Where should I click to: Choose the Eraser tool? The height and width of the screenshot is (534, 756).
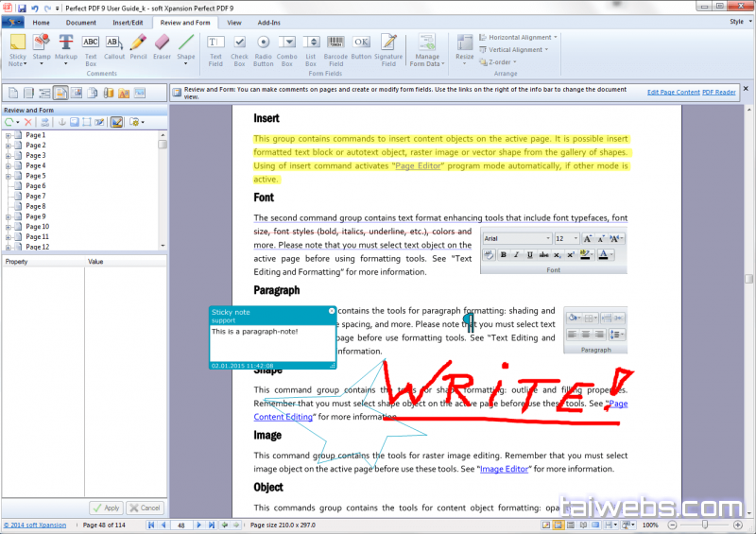[x=161, y=47]
